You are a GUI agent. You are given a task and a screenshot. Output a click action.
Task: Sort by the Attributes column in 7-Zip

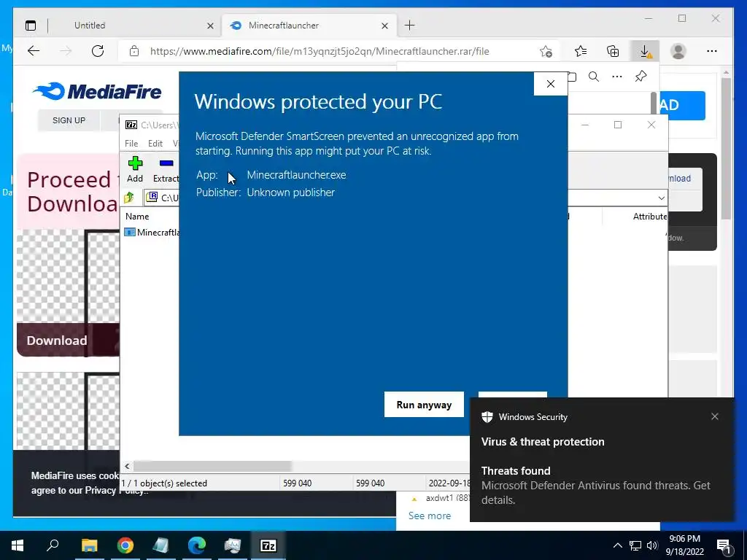[x=650, y=216]
